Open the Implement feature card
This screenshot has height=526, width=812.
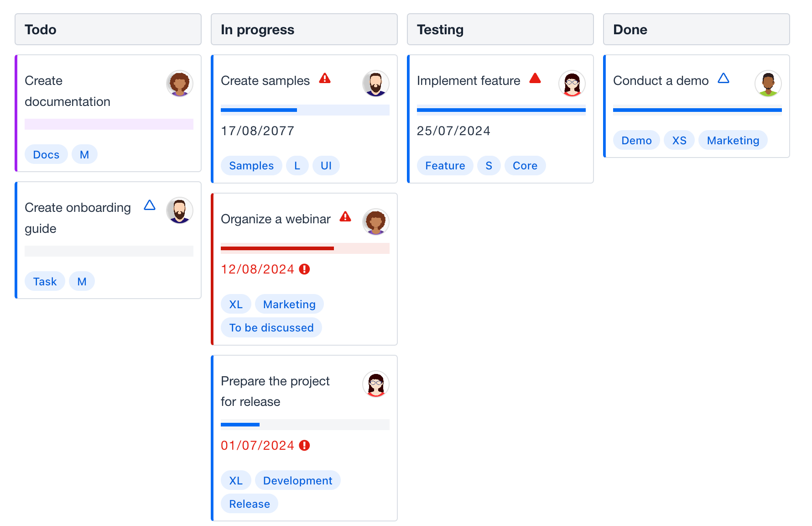pos(468,80)
